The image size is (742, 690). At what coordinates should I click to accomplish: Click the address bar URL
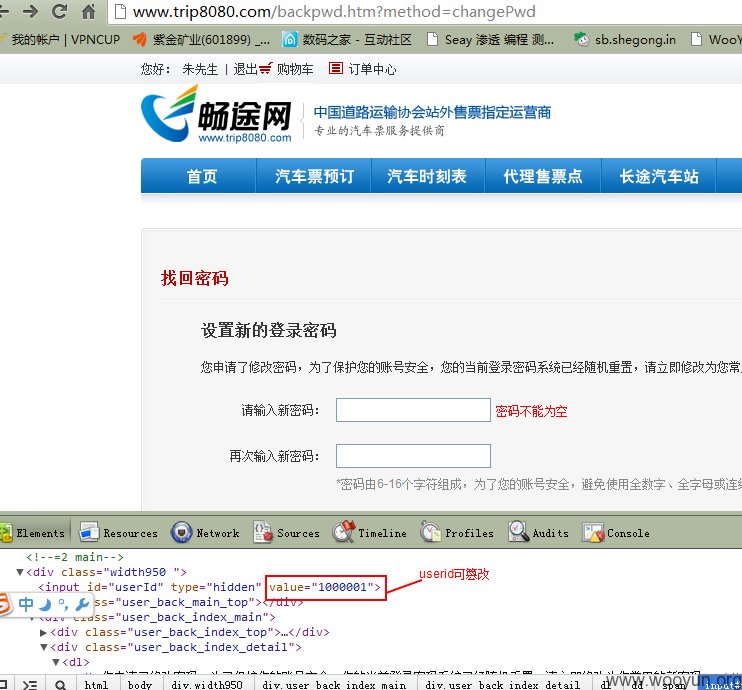click(x=334, y=11)
